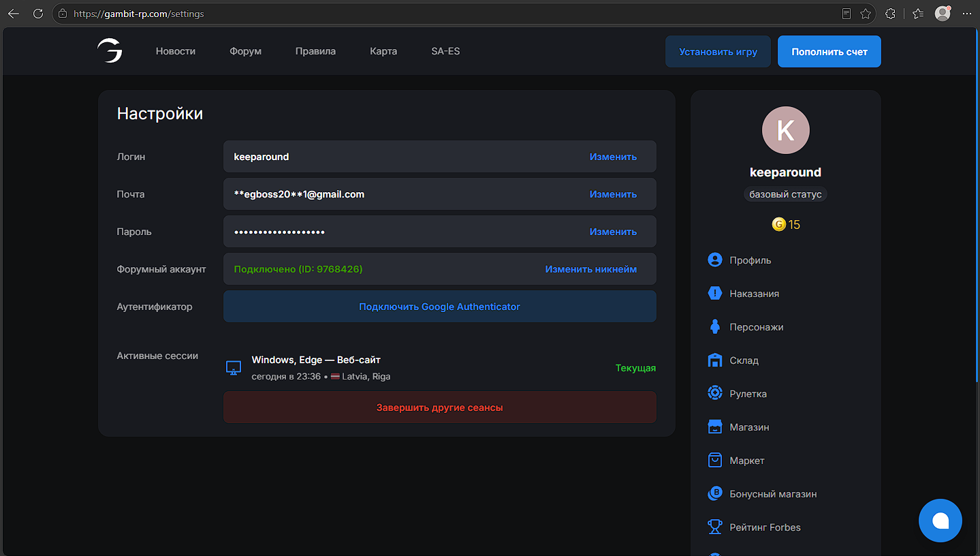Image resolution: width=980 pixels, height=556 pixels.
Task: Click the masked gmail address field
Action: [x=299, y=194]
